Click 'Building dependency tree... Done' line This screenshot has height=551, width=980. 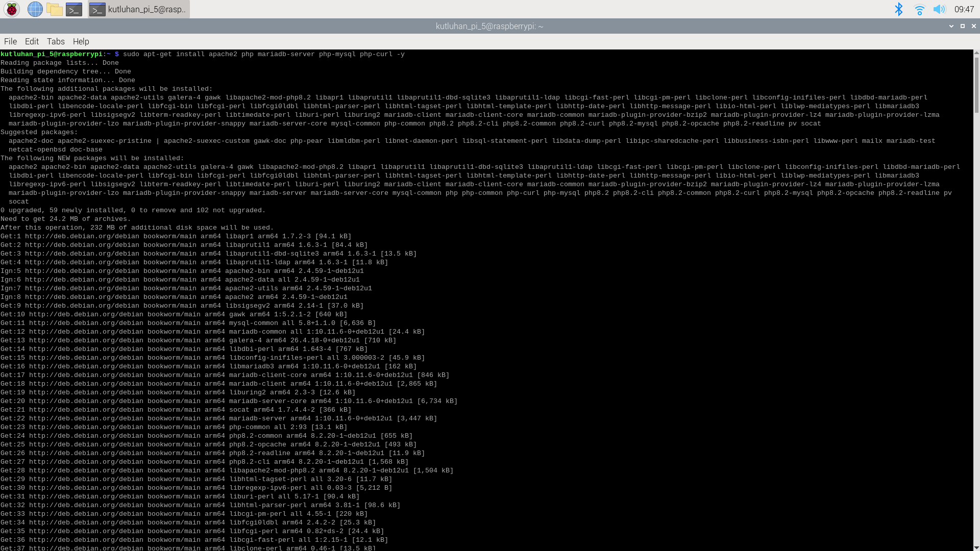coord(66,71)
